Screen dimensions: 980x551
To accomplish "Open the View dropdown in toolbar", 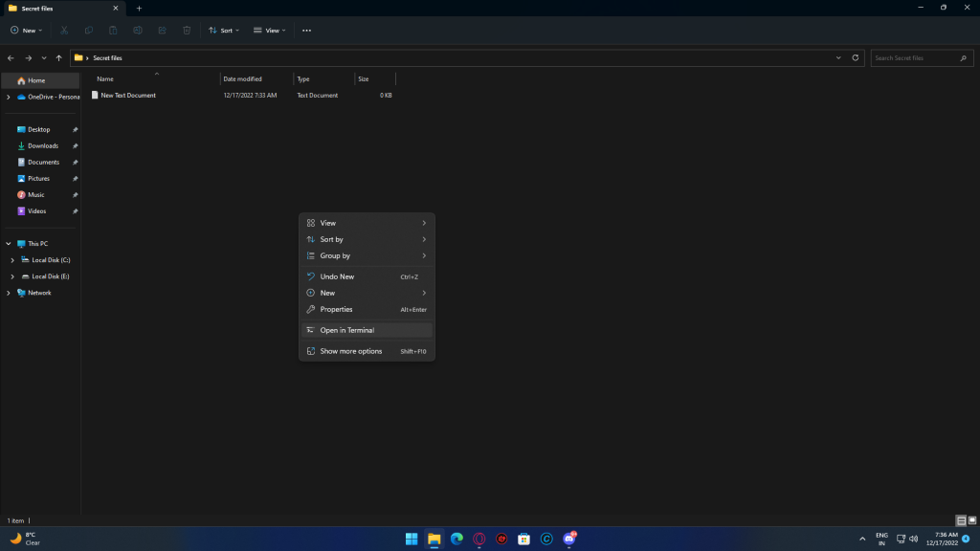I will (270, 31).
